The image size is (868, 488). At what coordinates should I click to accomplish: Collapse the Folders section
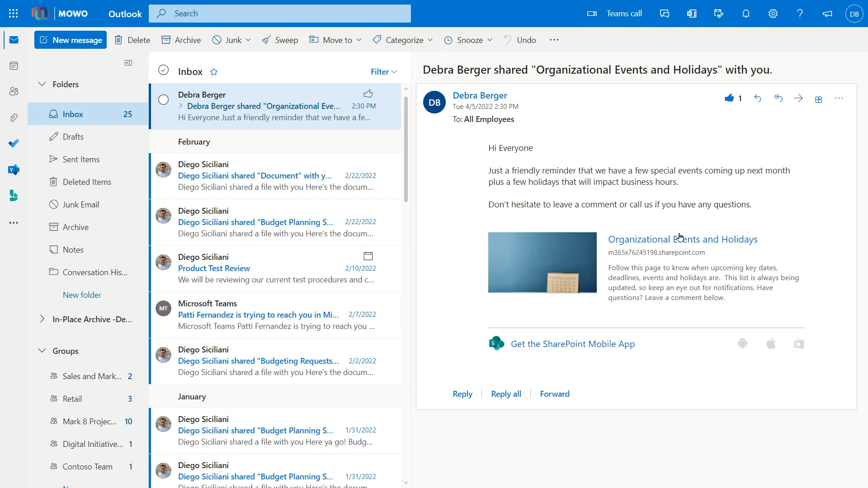[x=42, y=84]
